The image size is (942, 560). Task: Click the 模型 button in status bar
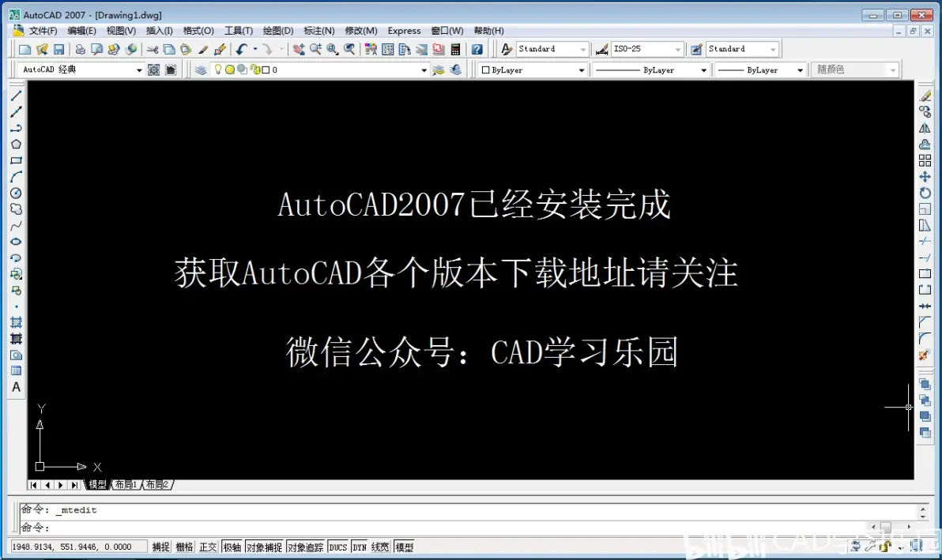405,547
